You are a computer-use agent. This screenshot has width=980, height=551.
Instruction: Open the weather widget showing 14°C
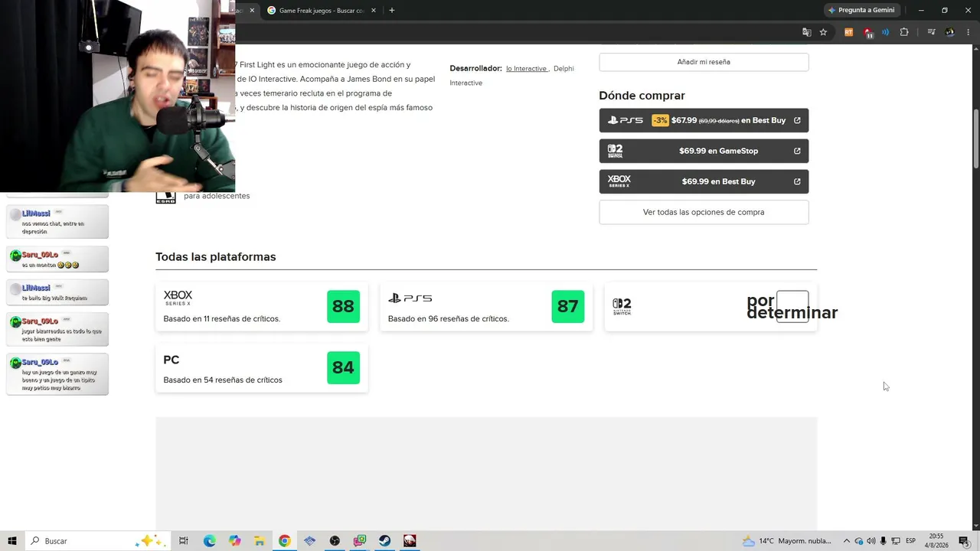(787, 541)
